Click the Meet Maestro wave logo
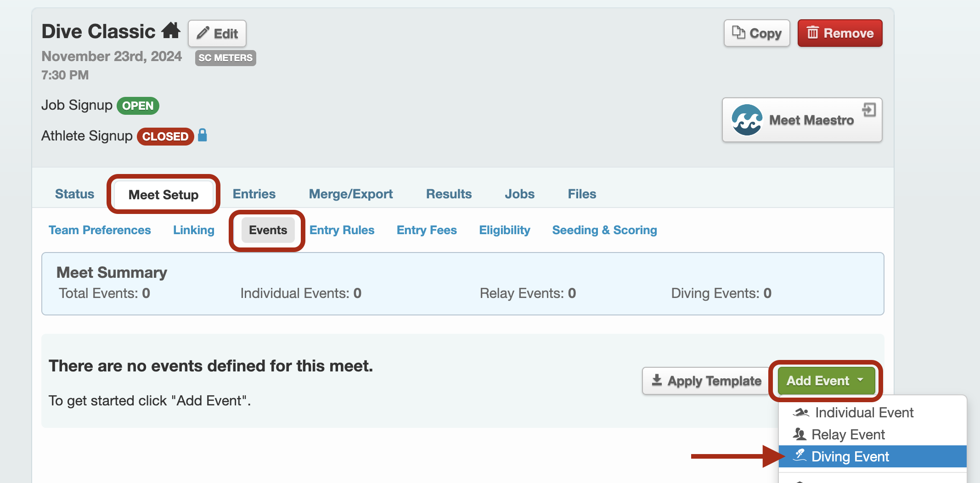The width and height of the screenshot is (980, 483). pos(748,120)
